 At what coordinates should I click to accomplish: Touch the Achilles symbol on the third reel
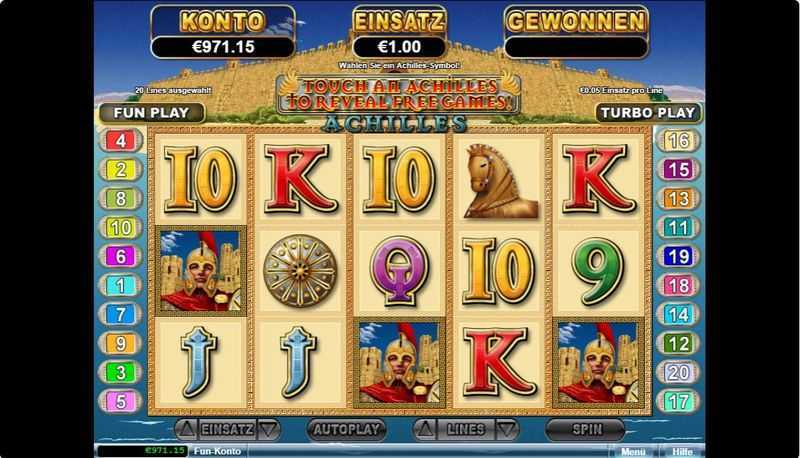pyautogui.click(x=399, y=363)
